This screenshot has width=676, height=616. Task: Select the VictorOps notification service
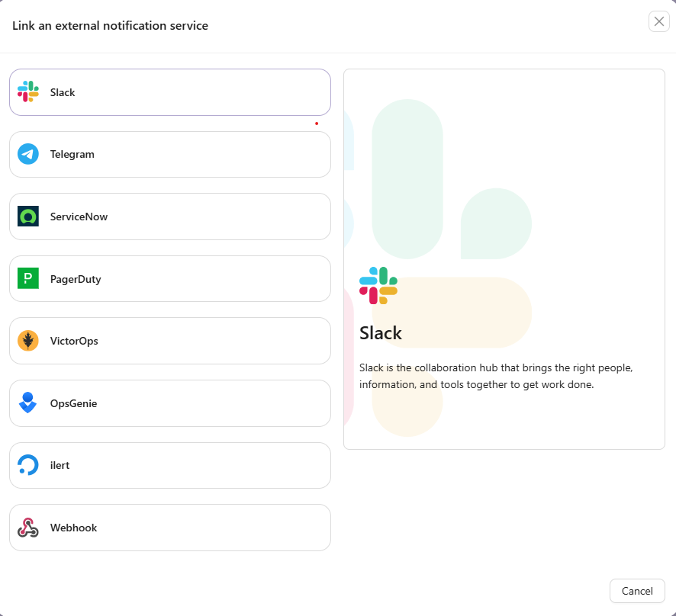(x=169, y=341)
